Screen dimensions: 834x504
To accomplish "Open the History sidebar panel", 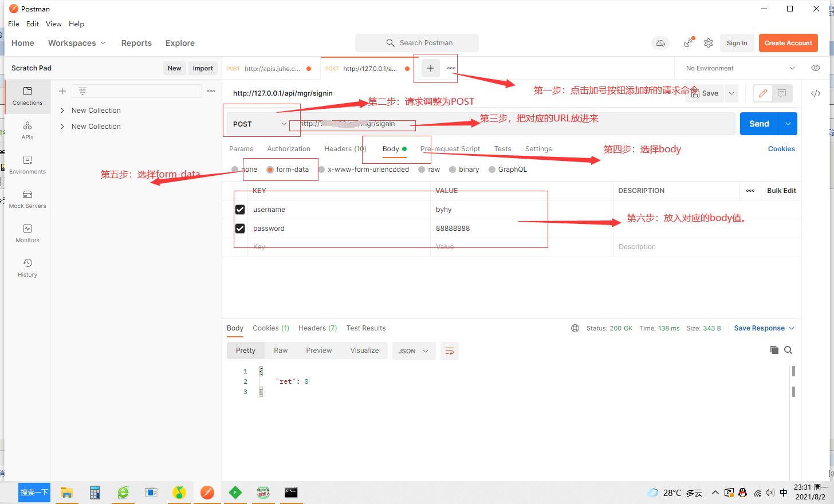I will [27, 267].
